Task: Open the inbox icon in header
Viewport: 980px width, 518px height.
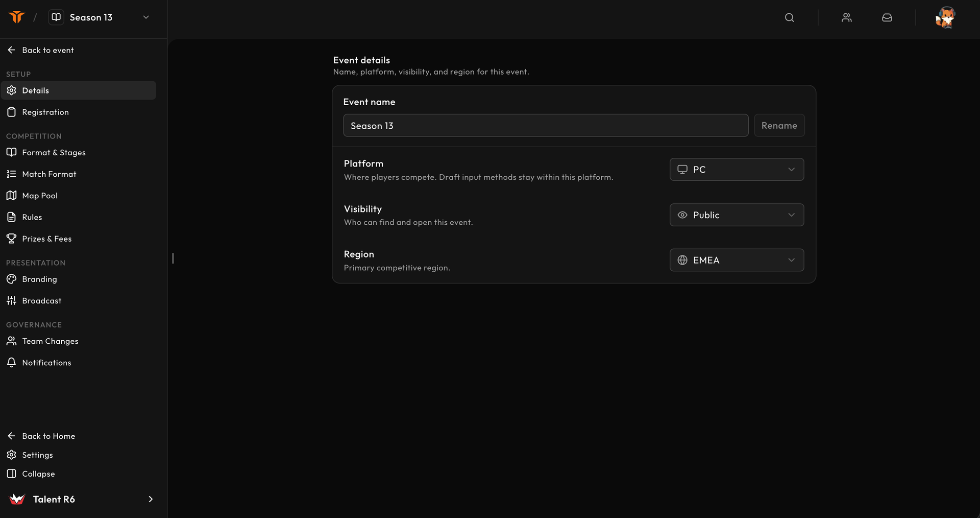Action: tap(887, 17)
